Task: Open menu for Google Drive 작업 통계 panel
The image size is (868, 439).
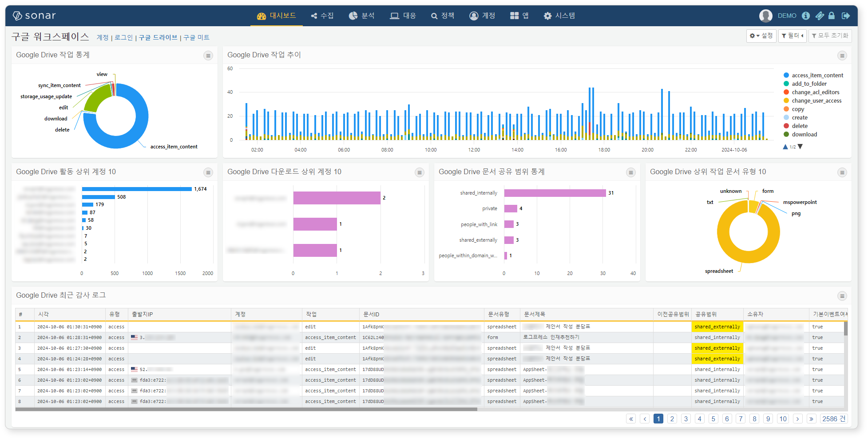Action: pos(208,56)
